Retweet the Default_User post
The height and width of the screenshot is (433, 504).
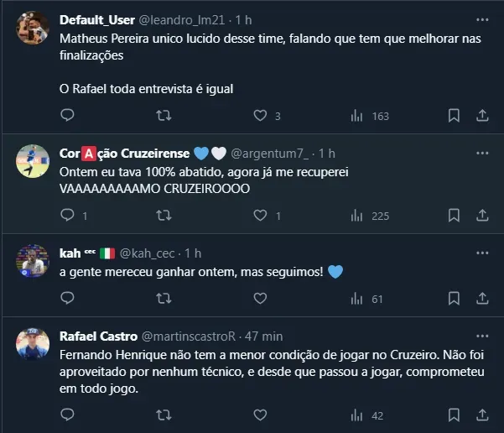click(164, 116)
